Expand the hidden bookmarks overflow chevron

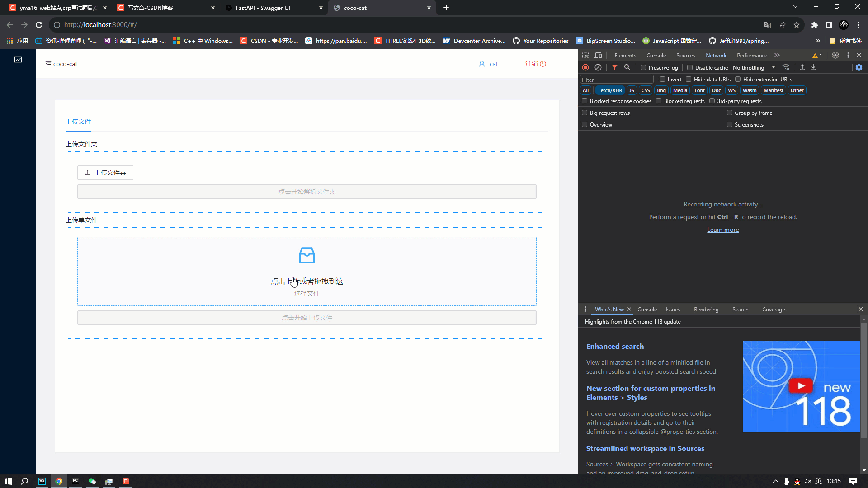(818, 41)
